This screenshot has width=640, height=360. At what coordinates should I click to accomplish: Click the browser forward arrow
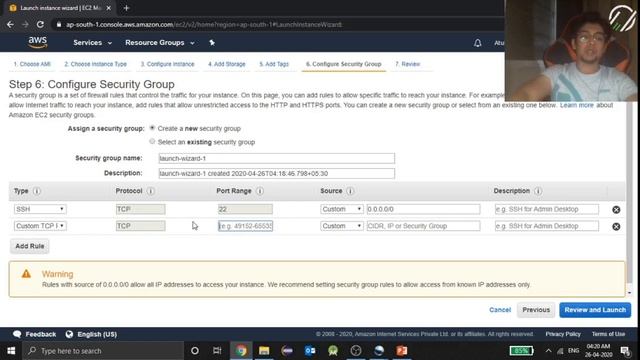[x=25, y=24]
